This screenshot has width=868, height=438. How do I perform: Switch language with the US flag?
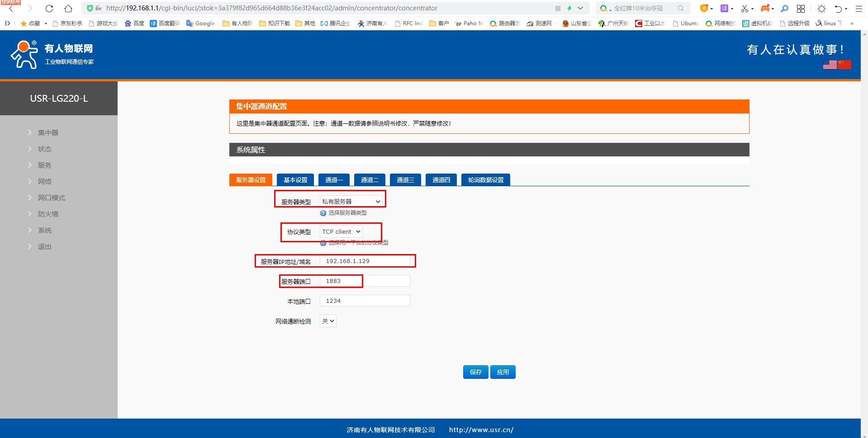coord(830,65)
